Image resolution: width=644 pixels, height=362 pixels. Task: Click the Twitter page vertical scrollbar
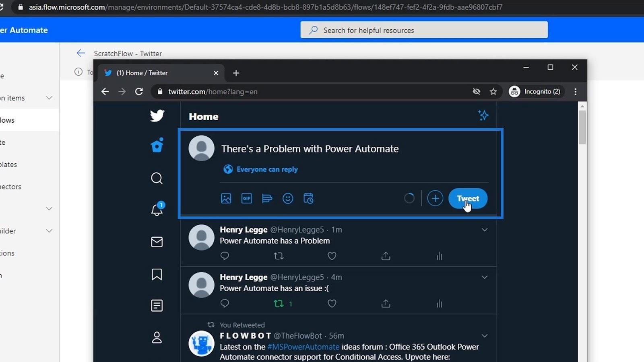point(582,127)
